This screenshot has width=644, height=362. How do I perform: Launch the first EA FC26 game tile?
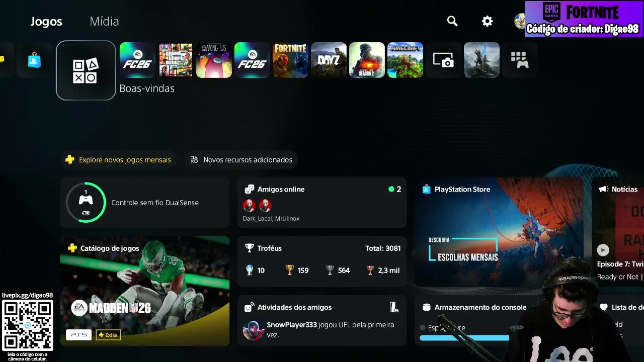pos(137,60)
